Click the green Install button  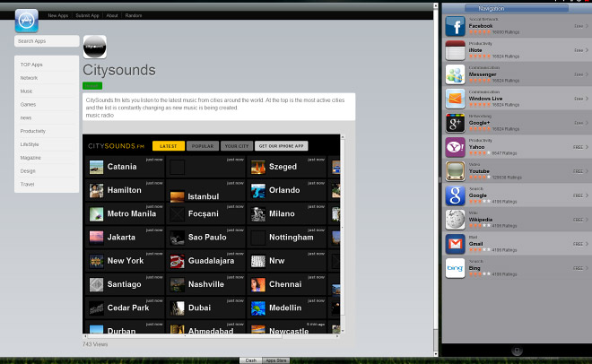(92, 86)
